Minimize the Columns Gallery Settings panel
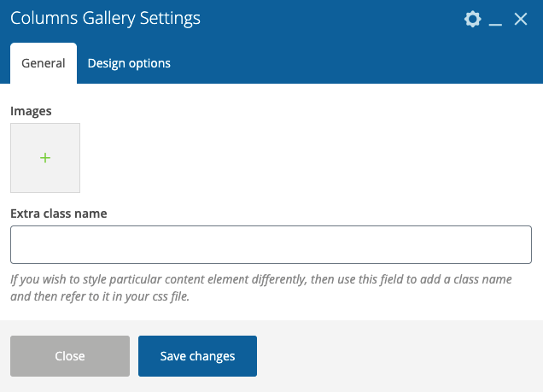Viewport: 543px width, 392px height. 495,20
